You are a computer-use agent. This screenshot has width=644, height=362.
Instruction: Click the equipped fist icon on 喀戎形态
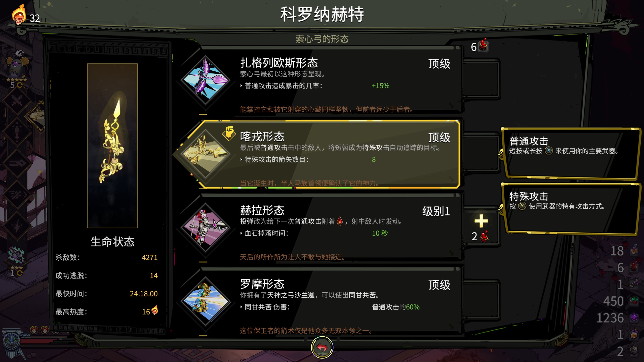229,133
